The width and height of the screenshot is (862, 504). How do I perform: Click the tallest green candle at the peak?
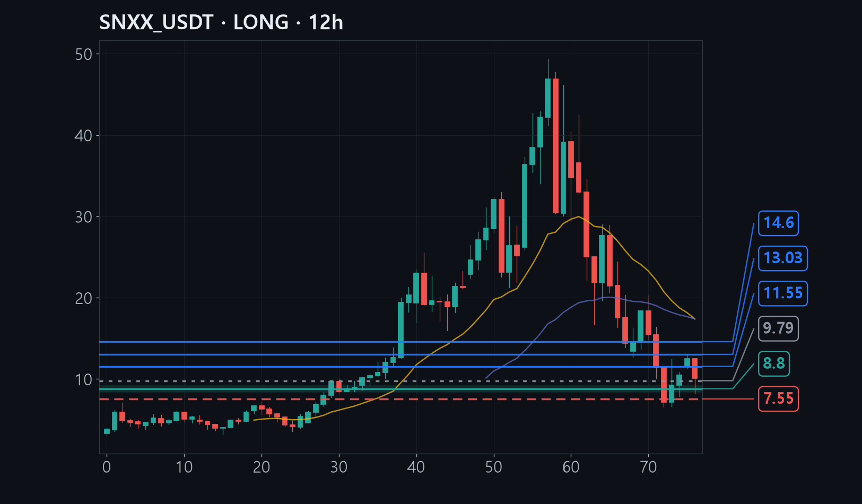point(548,98)
